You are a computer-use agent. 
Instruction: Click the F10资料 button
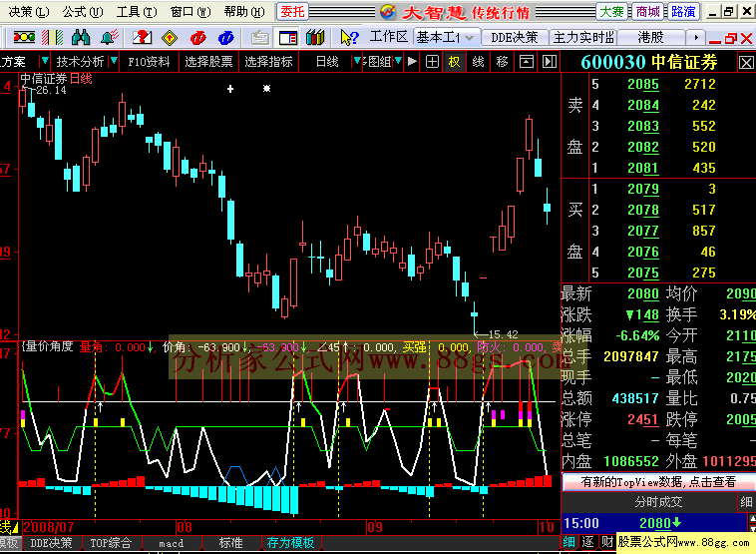tap(149, 61)
